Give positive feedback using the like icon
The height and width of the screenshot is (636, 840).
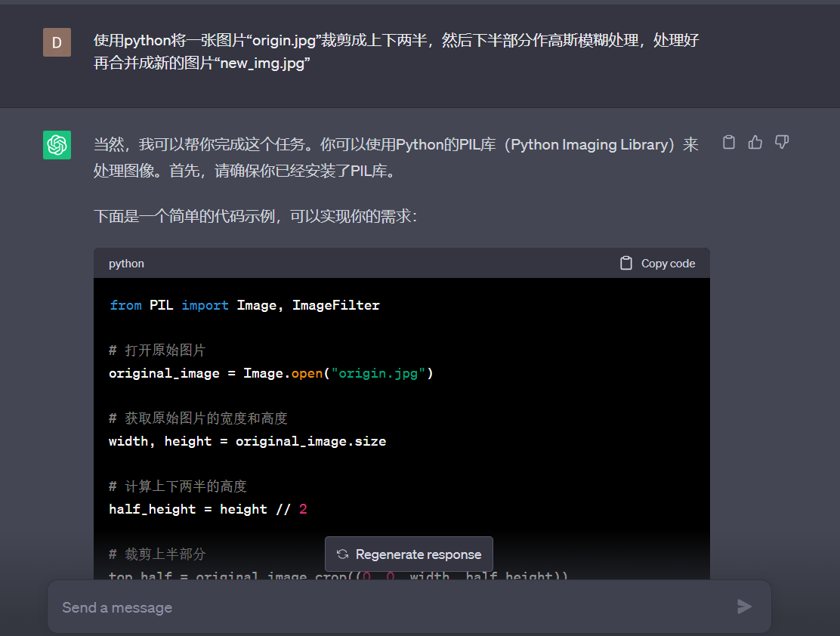755,142
